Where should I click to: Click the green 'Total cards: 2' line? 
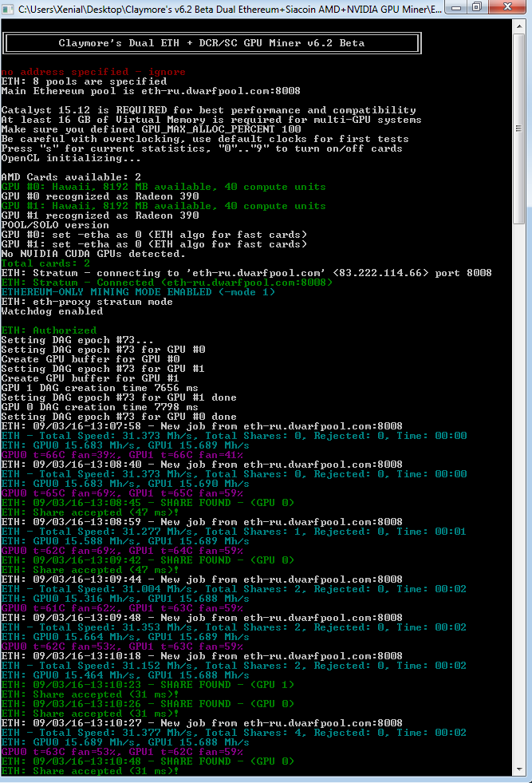[45, 263]
